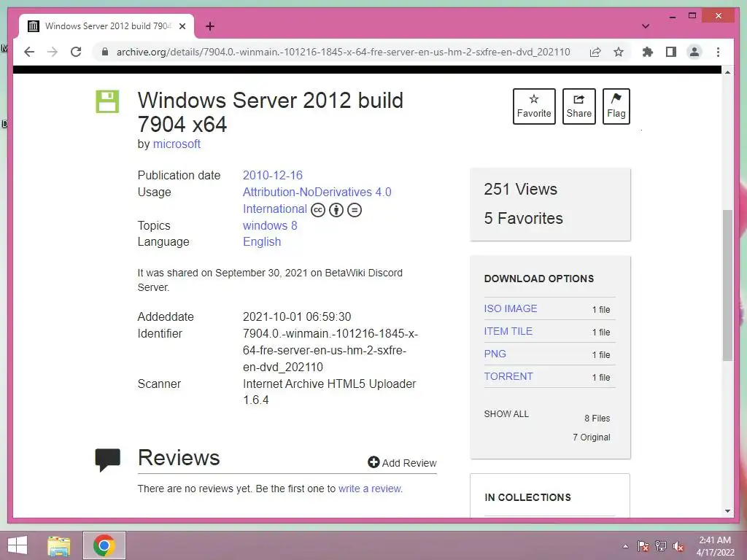
Task: Open the 2010-12-16 publication date link
Action: (x=273, y=175)
